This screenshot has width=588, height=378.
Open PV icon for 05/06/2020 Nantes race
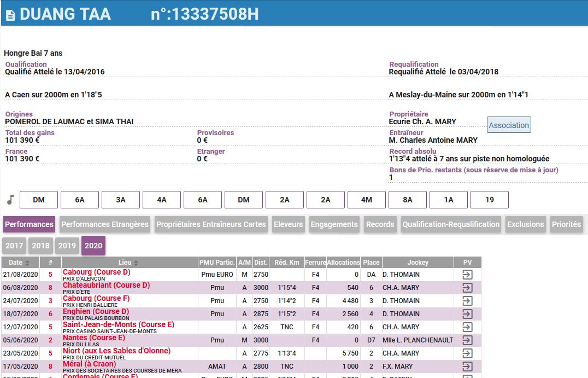coord(467,340)
